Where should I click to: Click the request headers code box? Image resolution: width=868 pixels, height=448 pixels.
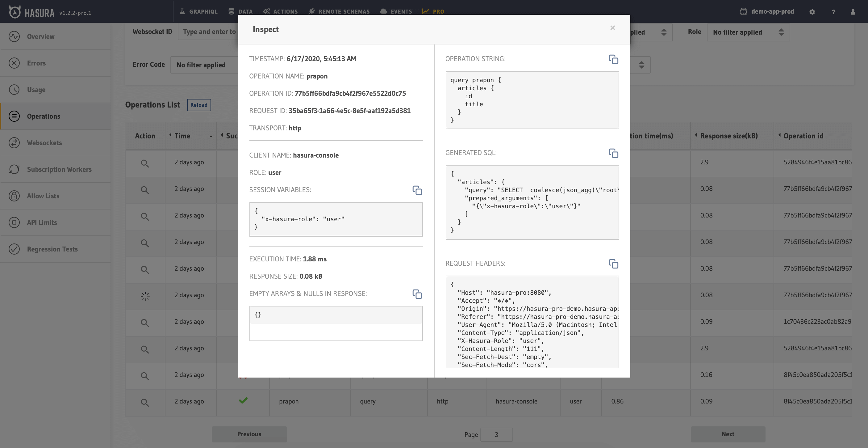pyautogui.click(x=532, y=322)
